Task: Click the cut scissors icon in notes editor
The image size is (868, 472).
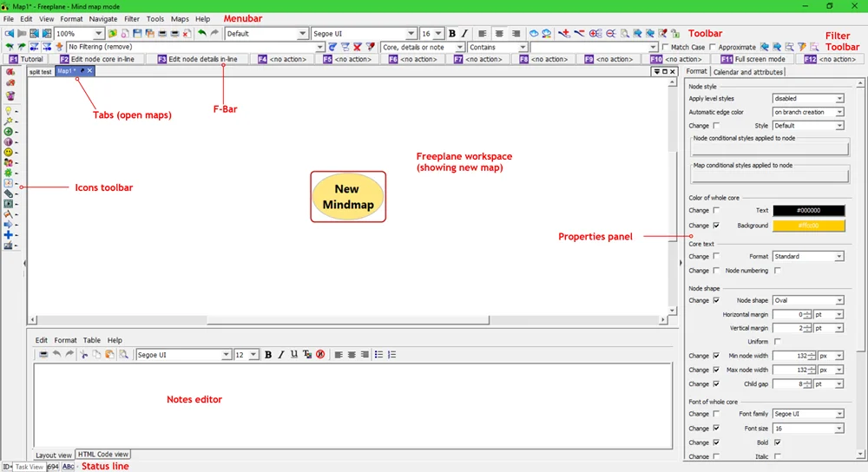Action: (x=83, y=355)
